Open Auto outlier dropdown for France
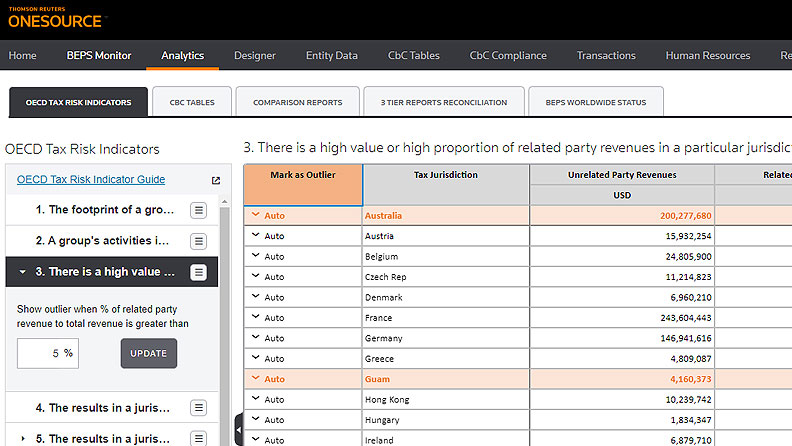Image resolution: width=792 pixels, height=446 pixels. coord(256,317)
